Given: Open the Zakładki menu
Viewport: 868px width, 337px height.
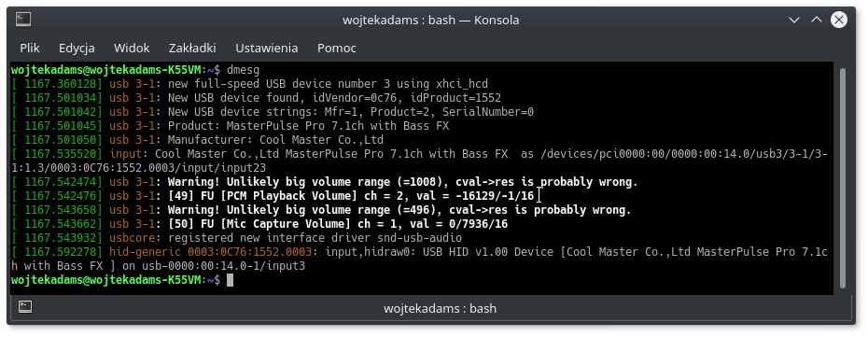Looking at the screenshot, I should tap(192, 49).
